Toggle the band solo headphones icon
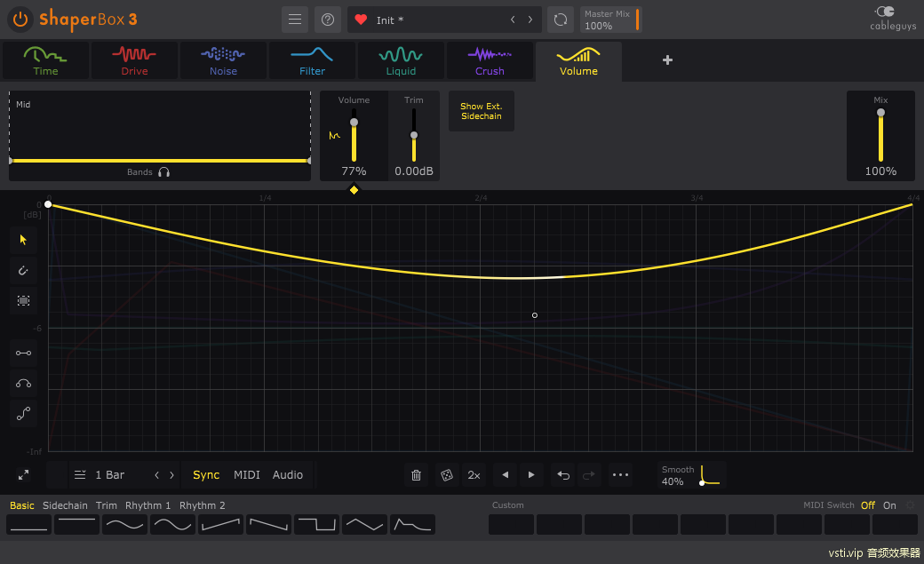This screenshot has width=924, height=564. 164,172
